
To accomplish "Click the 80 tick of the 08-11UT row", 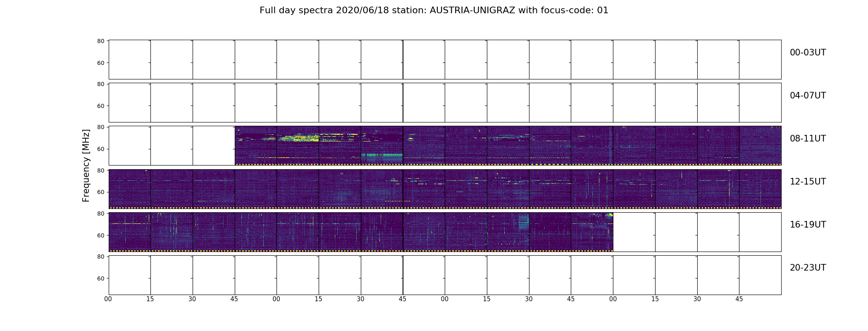I will pyautogui.click(x=100, y=127).
